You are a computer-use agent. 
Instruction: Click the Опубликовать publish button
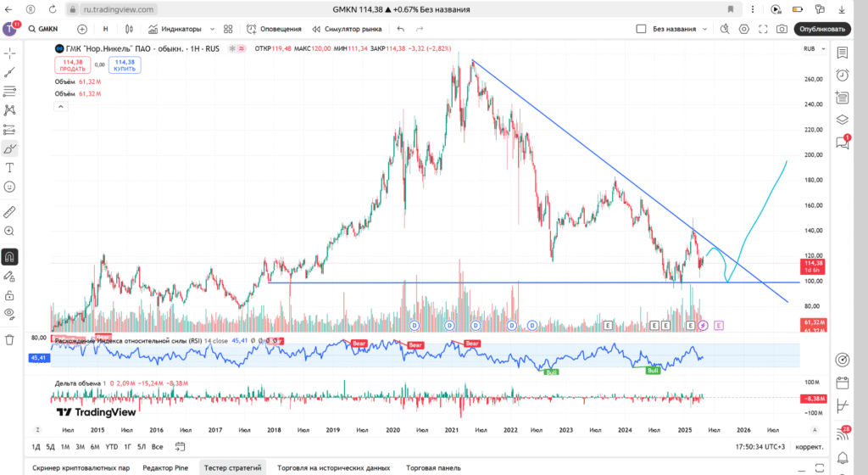point(822,29)
